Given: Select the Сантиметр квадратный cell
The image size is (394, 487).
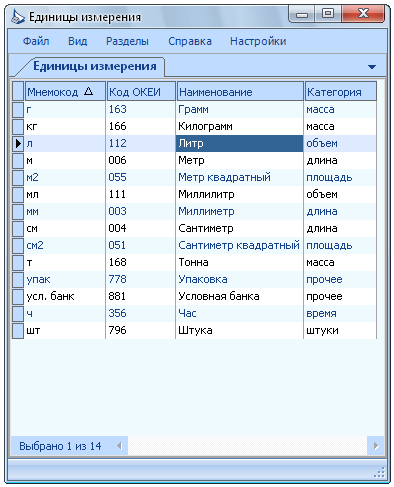Looking at the screenshot, I should [240, 246].
